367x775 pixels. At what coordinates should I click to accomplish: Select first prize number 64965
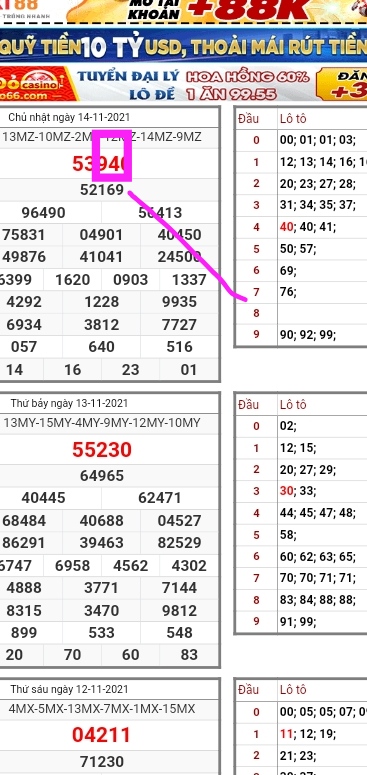click(x=102, y=475)
